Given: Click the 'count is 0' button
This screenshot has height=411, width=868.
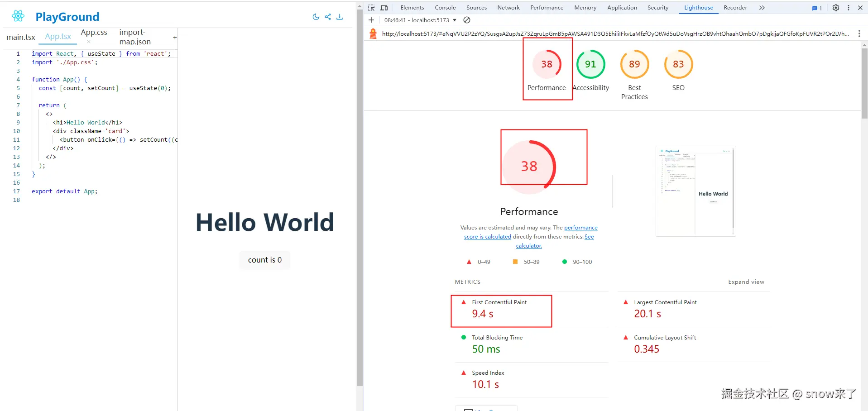Looking at the screenshot, I should [265, 260].
